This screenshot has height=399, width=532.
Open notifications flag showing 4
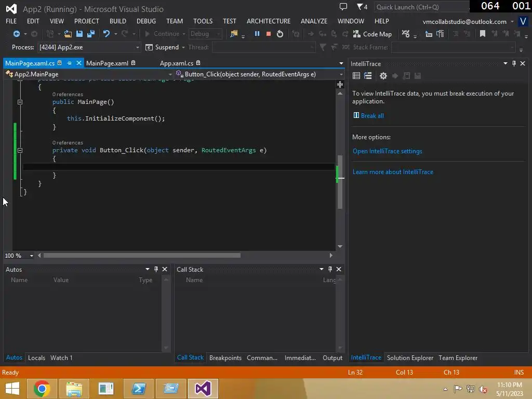(x=362, y=7)
